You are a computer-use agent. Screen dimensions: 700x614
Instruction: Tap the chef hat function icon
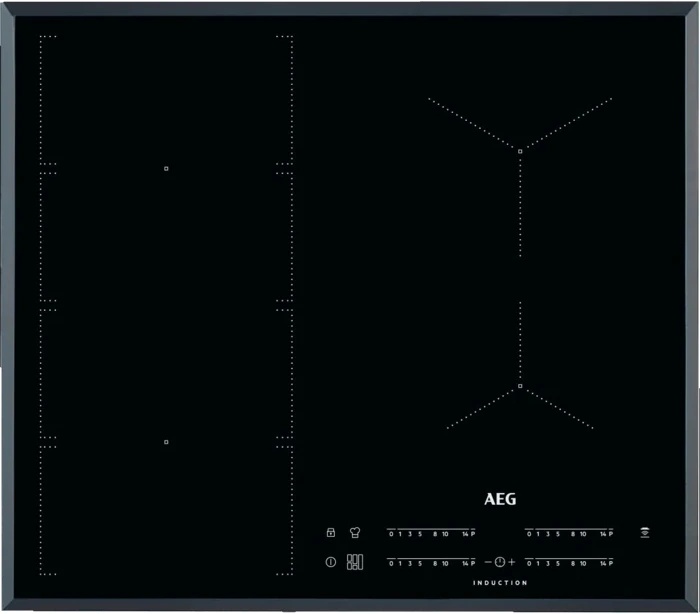tap(354, 532)
